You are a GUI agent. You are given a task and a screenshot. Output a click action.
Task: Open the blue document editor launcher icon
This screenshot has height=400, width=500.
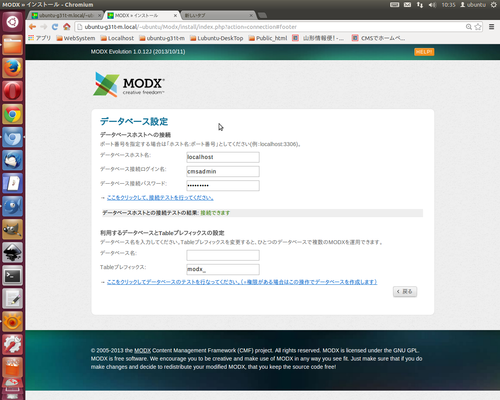pos(12,183)
